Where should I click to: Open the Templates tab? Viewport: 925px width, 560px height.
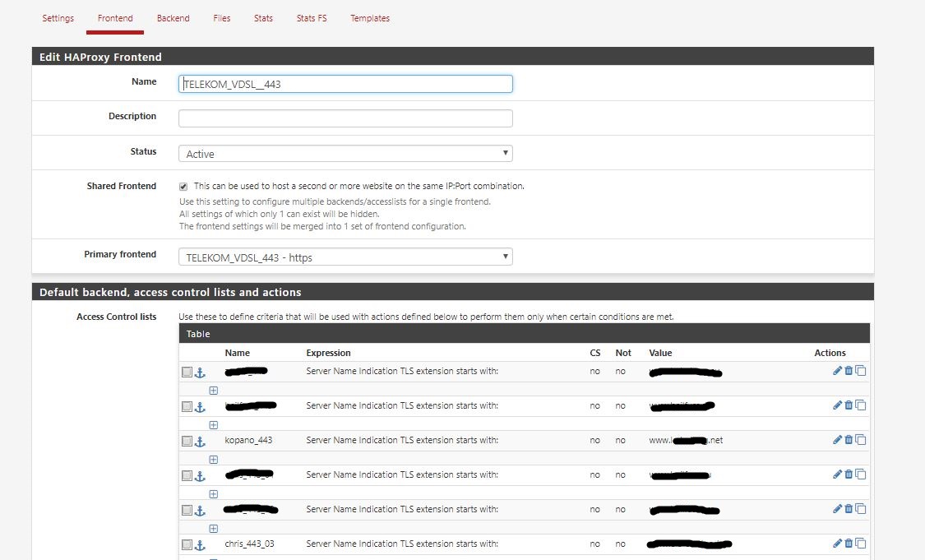[370, 18]
